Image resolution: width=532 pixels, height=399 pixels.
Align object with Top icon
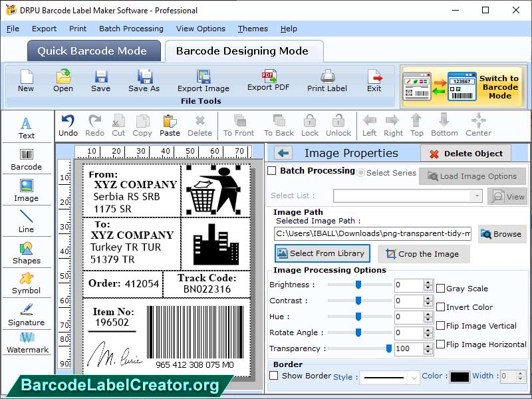tap(417, 126)
